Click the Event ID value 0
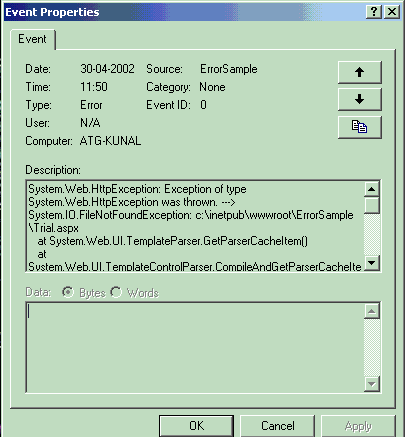This screenshot has height=437, width=405. click(x=203, y=105)
